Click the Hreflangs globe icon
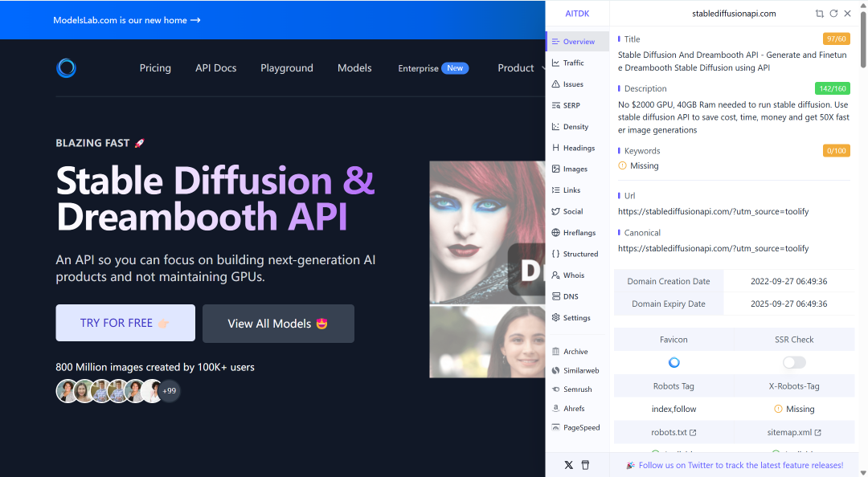Viewport: 868px width, 477px height. pos(556,232)
